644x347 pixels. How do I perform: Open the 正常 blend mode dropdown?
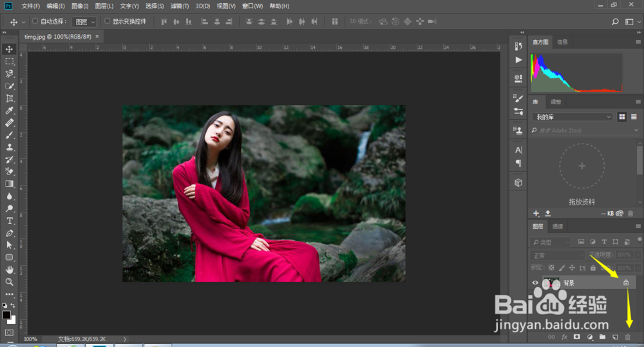[557, 256]
